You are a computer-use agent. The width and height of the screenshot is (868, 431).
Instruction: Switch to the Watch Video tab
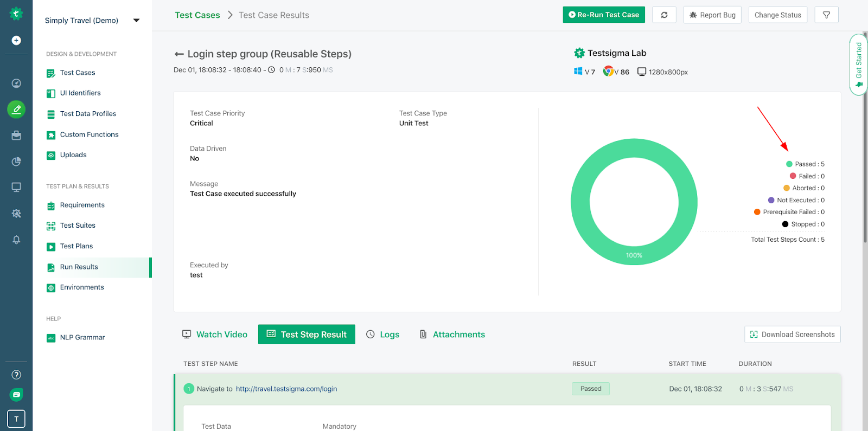215,334
